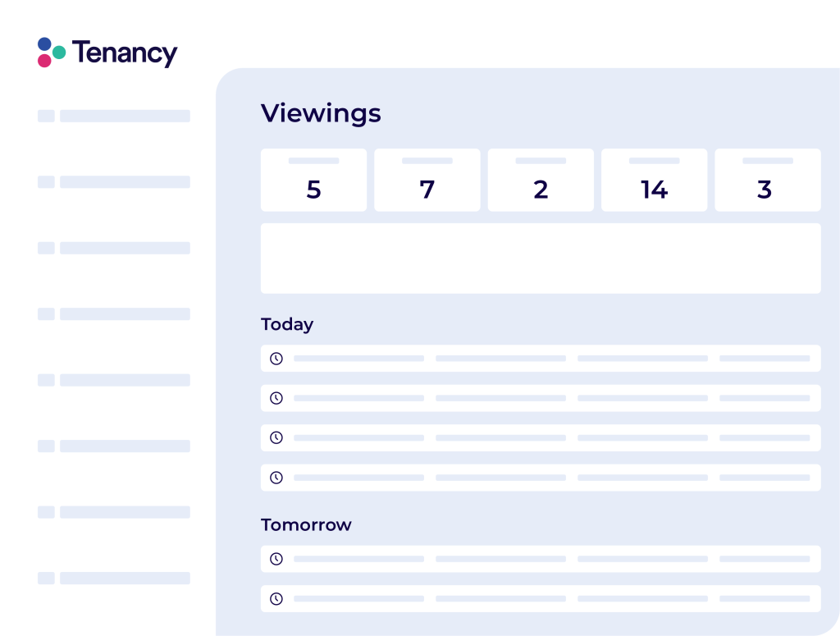Click the large white panel below stat cards
The image size is (840, 636).
541,259
